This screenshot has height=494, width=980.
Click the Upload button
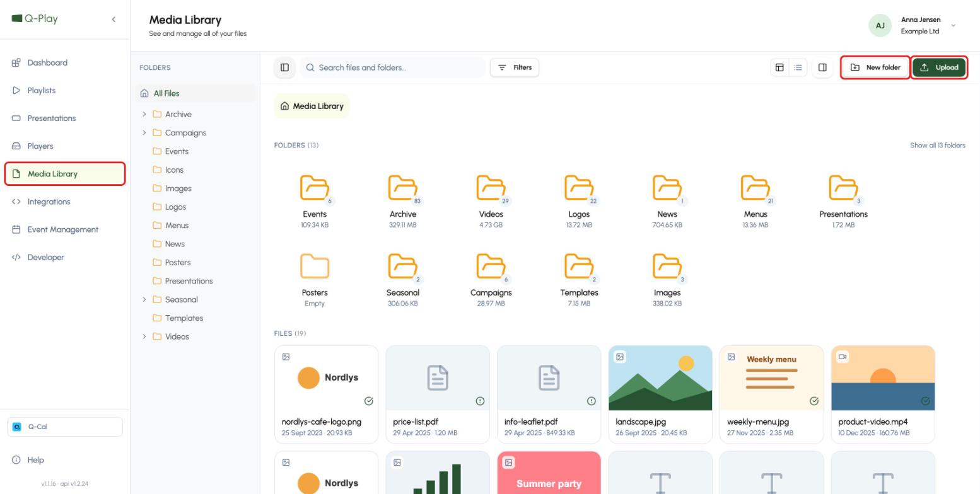click(x=939, y=67)
